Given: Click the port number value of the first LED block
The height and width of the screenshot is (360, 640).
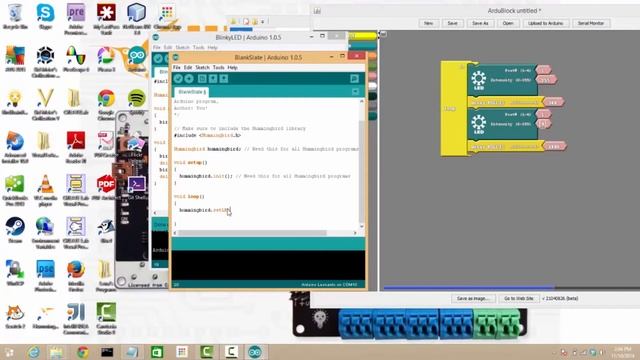Looking at the screenshot, I should 543,70.
